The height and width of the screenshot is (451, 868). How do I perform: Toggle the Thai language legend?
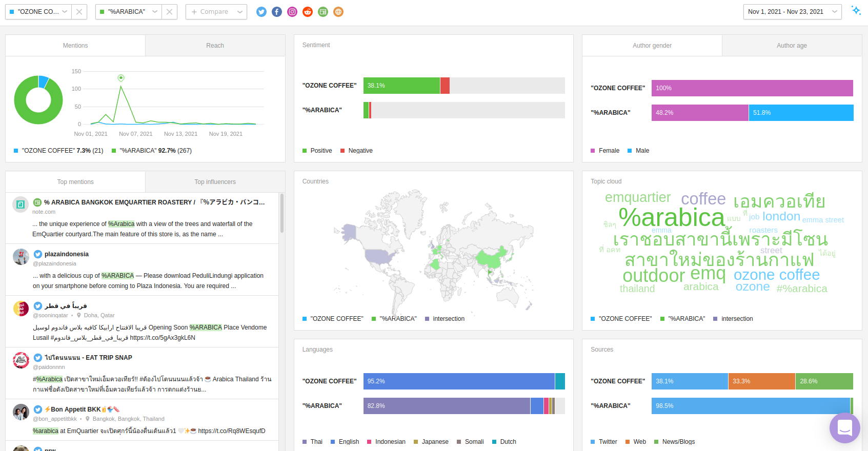tap(313, 442)
